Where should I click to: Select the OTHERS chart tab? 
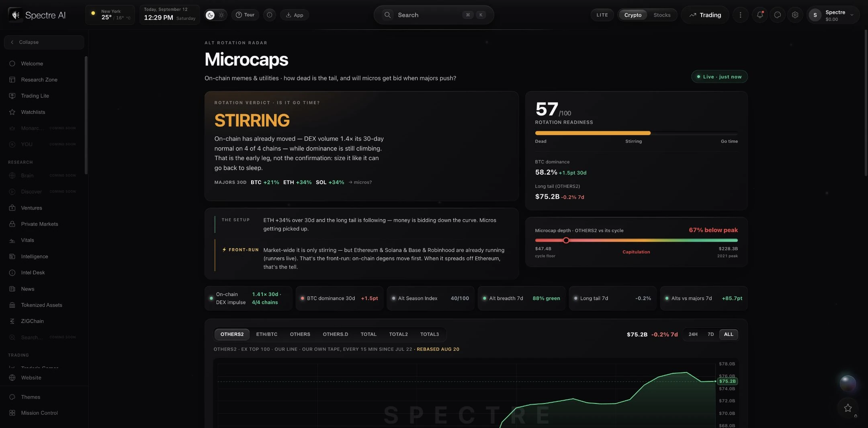(x=300, y=334)
